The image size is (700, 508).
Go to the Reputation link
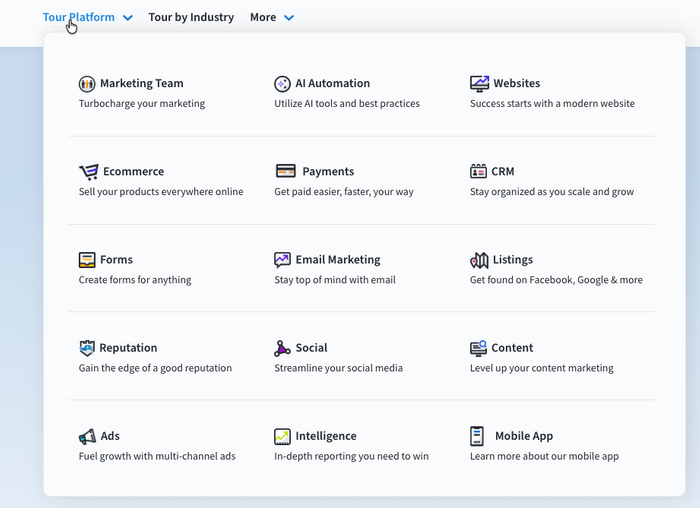[128, 348]
